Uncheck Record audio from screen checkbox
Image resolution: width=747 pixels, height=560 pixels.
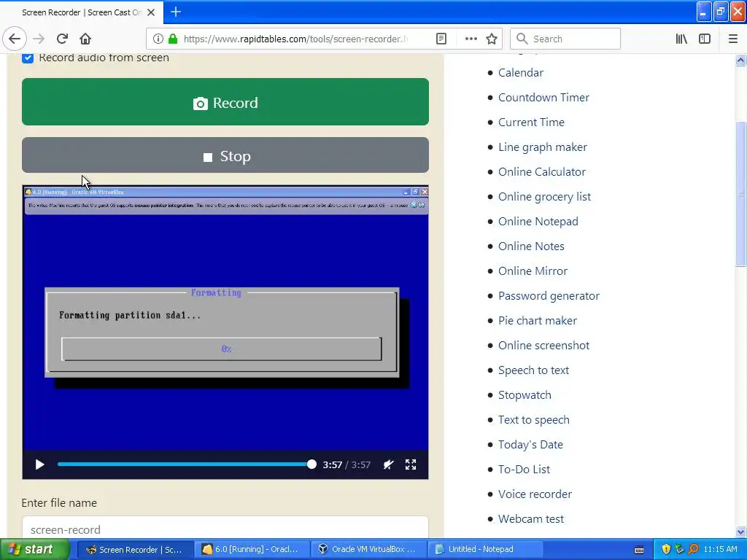[x=28, y=58]
